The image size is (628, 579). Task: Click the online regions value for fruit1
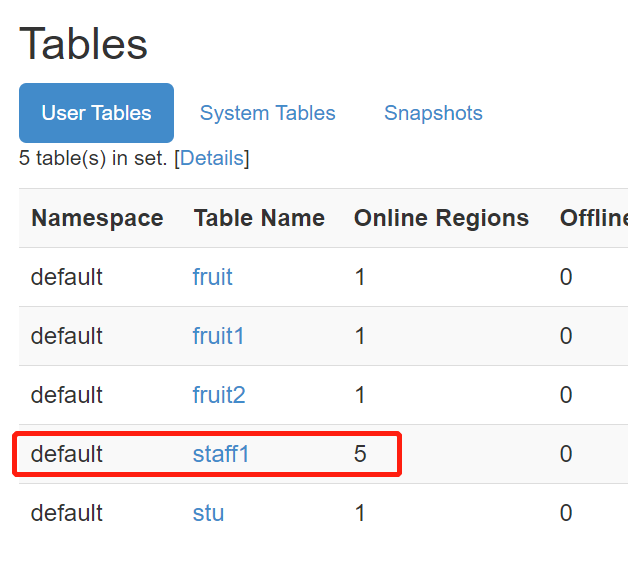pyautogui.click(x=360, y=336)
